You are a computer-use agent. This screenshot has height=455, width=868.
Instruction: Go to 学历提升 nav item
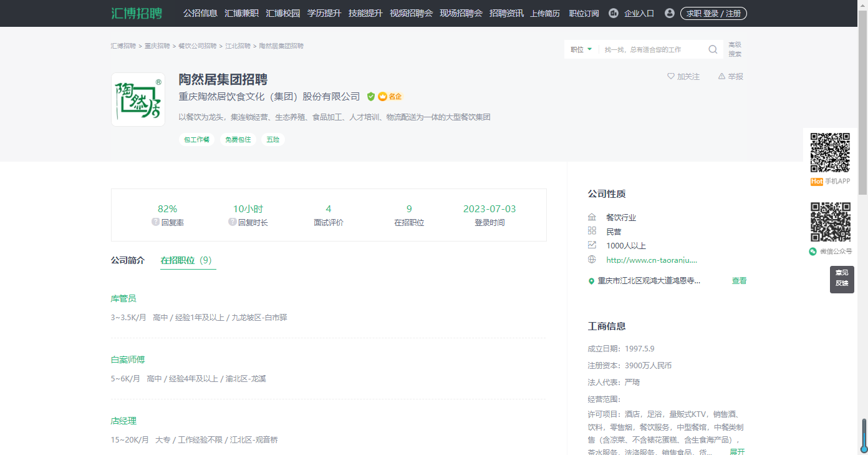(324, 13)
